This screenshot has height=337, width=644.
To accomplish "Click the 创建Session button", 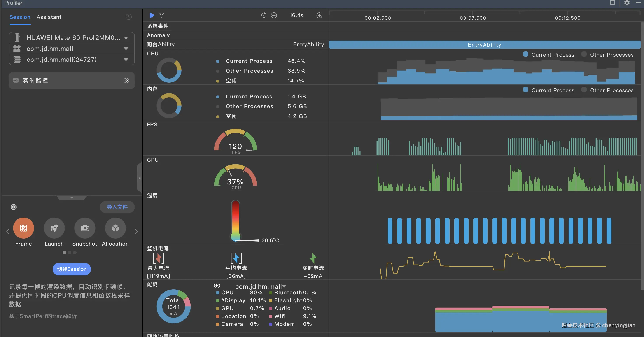I will pos(72,269).
